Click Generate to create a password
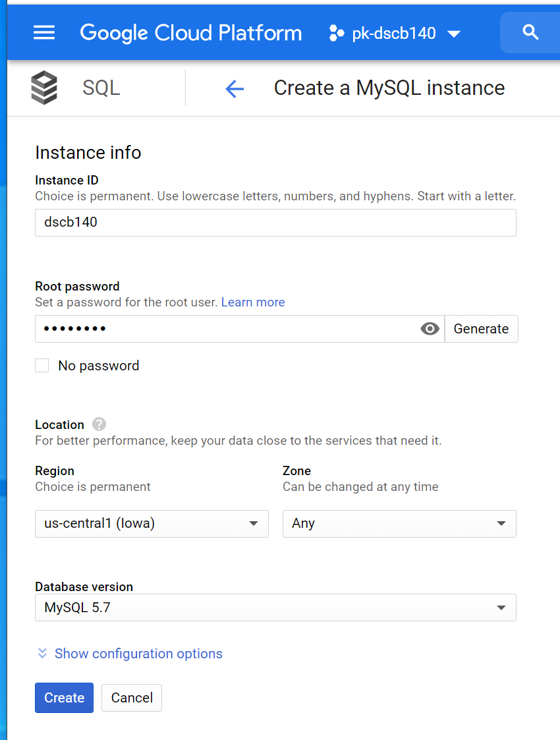Image resolution: width=560 pixels, height=740 pixels. [481, 329]
